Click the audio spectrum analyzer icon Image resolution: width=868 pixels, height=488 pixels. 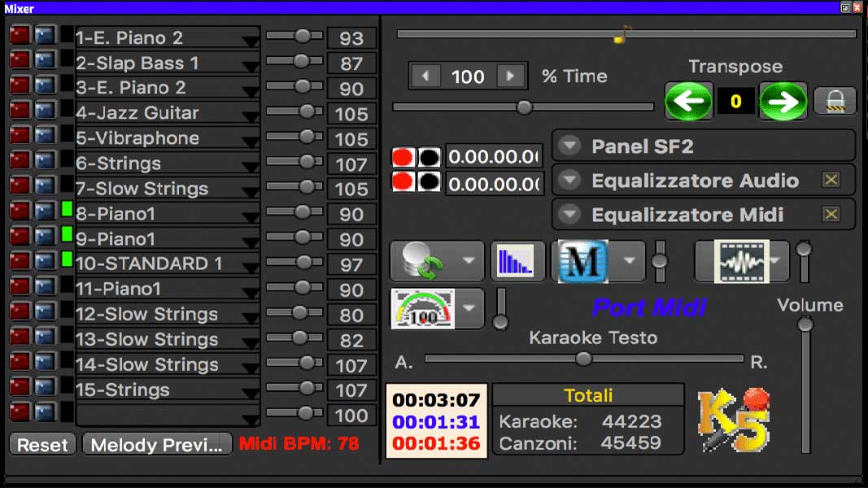point(518,261)
